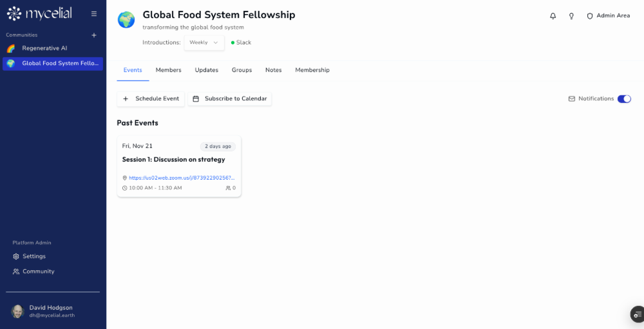The height and width of the screenshot is (329, 644).
Task: Open Admin Area
Action: 608,16
